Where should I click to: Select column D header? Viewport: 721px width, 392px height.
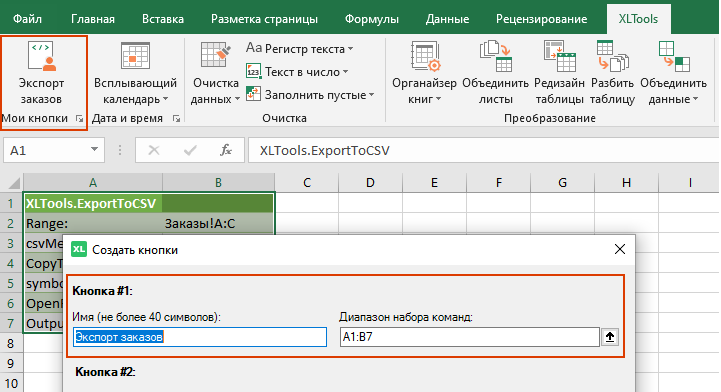[x=370, y=183]
